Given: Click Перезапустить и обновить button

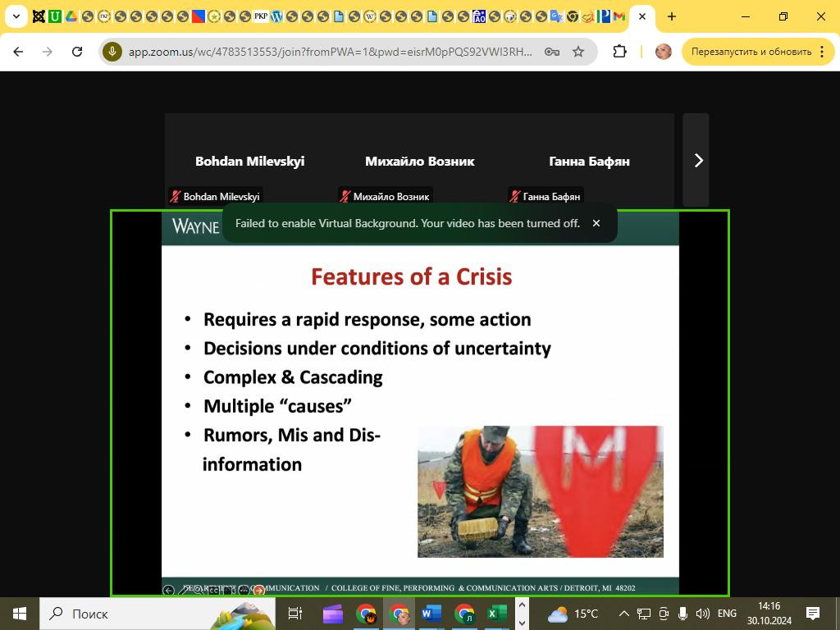Looking at the screenshot, I should click(751, 52).
